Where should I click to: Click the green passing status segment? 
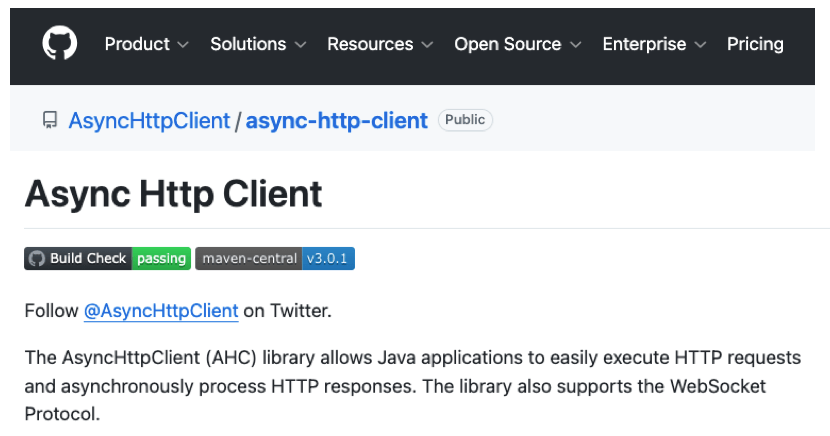pyautogui.click(x=162, y=259)
